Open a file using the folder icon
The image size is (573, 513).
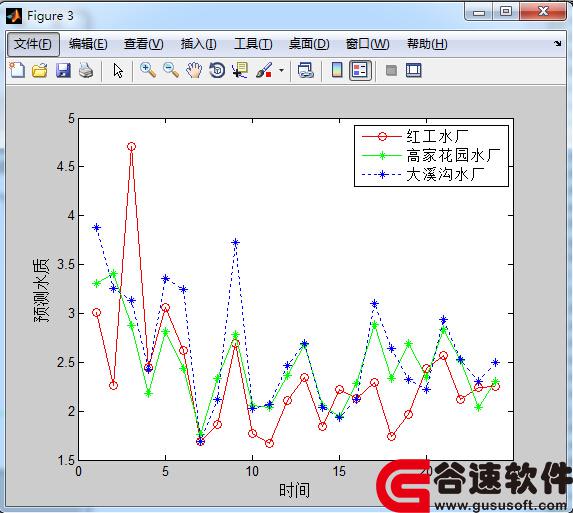[40, 70]
